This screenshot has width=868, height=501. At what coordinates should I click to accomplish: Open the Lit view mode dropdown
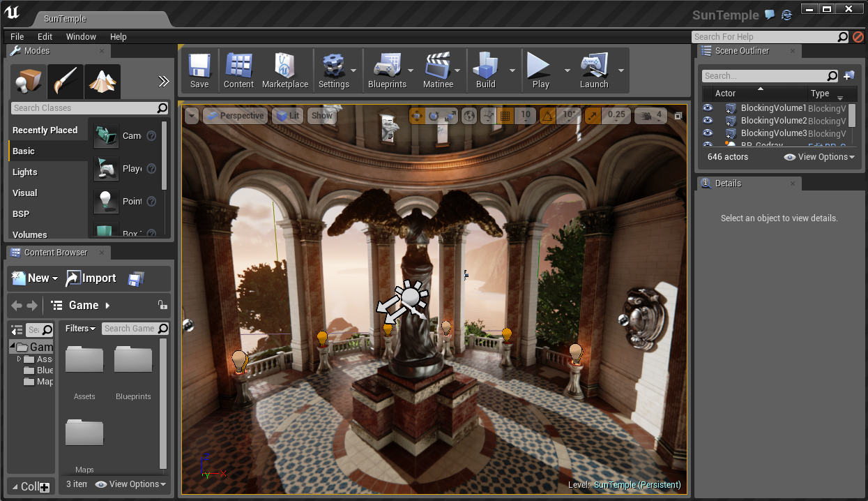point(287,116)
